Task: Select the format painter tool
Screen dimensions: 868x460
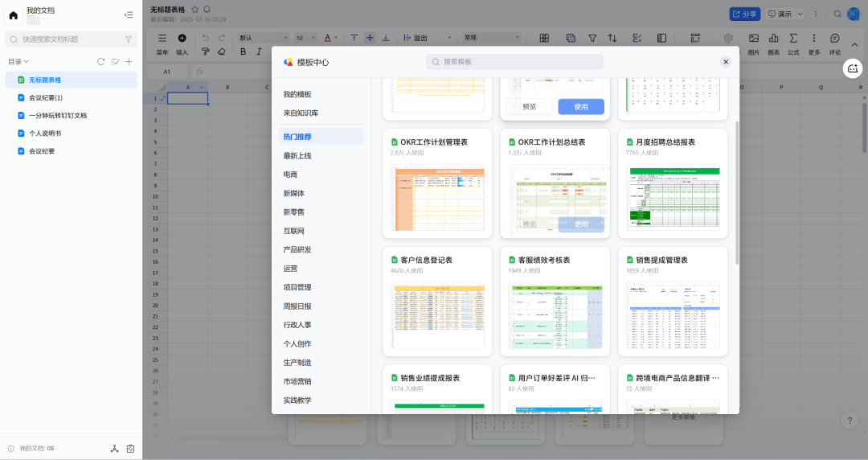Action: [x=206, y=51]
